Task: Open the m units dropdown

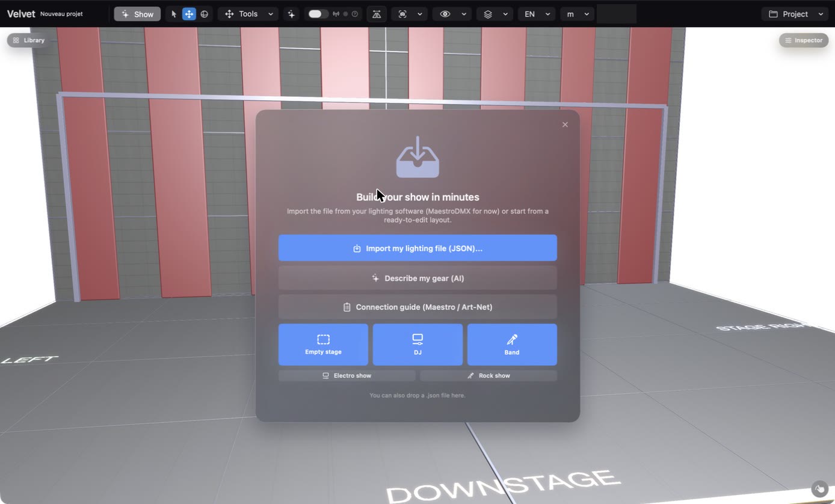Action: [x=578, y=14]
